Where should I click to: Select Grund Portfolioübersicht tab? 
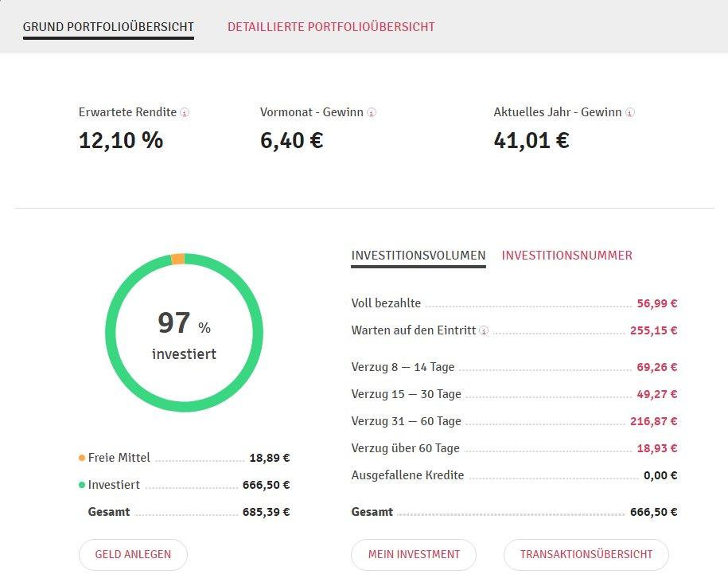pyautogui.click(x=108, y=27)
